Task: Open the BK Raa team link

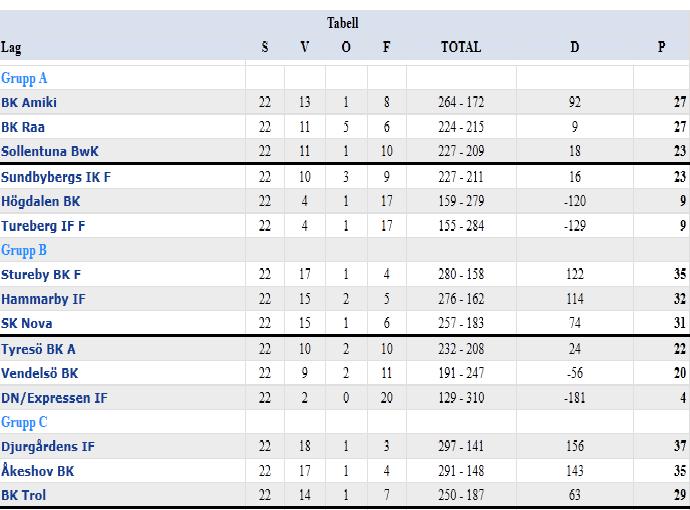Action: pos(23,127)
